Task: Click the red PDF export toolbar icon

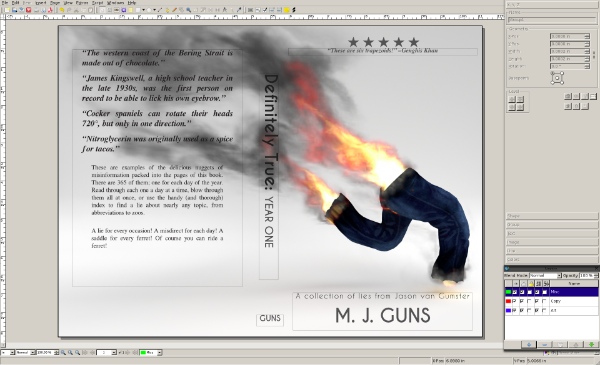Action: tap(50, 10)
